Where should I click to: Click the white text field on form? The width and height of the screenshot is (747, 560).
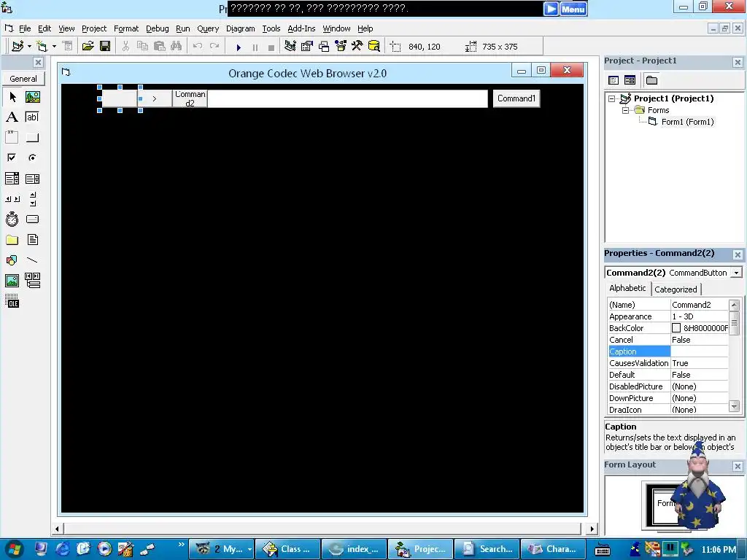[347, 98]
